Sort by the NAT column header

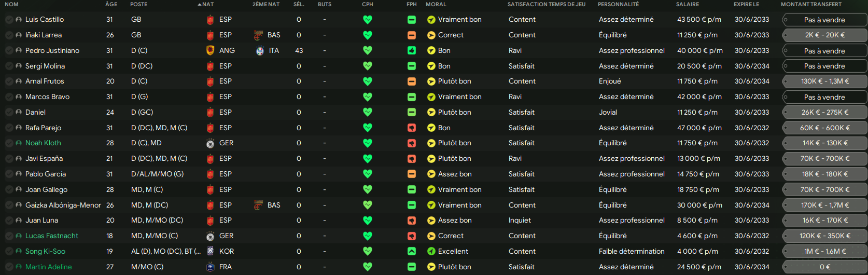[207, 4]
